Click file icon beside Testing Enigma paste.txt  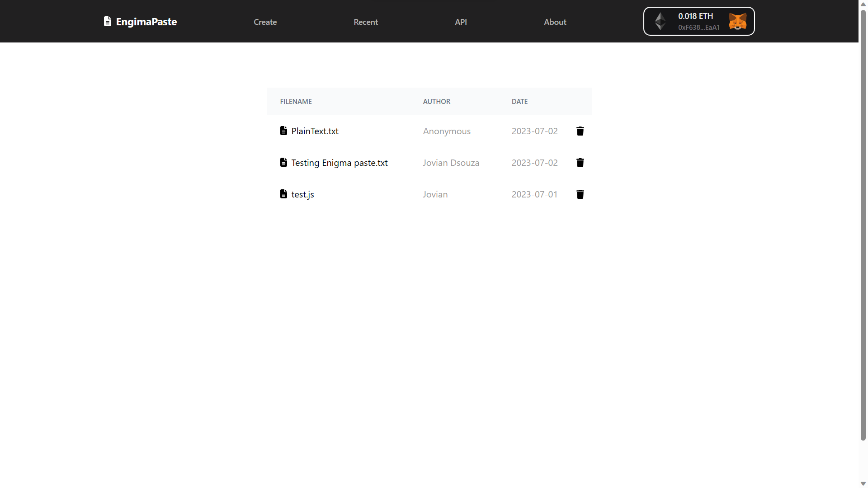pos(283,162)
